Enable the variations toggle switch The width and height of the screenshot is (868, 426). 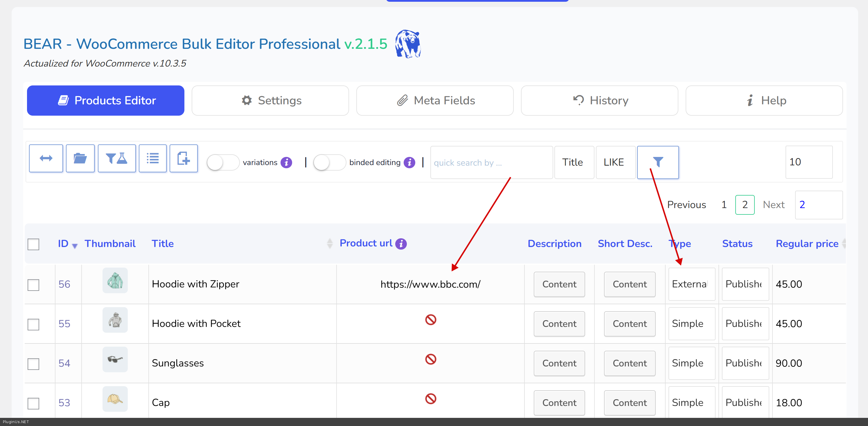point(222,162)
